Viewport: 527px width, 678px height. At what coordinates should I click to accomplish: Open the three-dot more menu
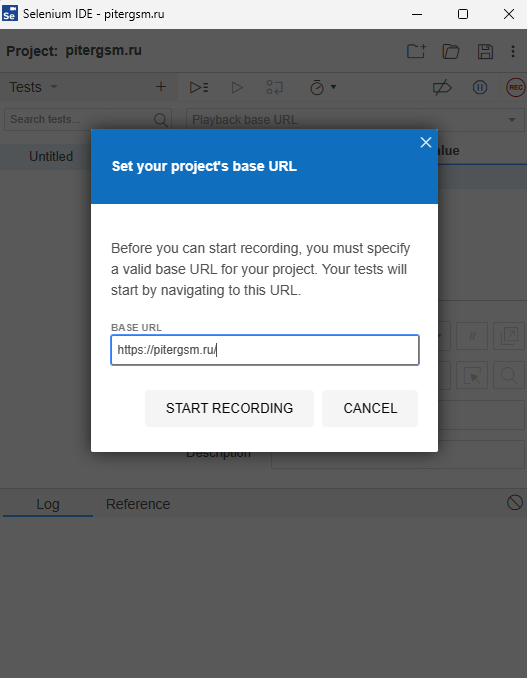tap(513, 51)
